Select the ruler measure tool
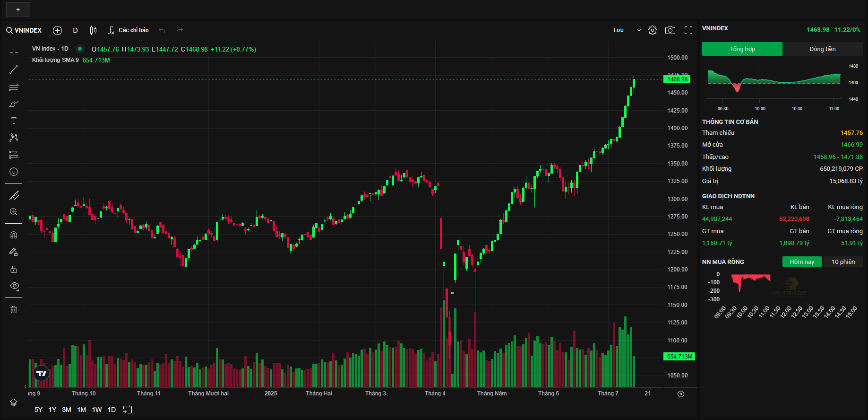Image resolution: width=868 pixels, height=420 pixels. click(x=14, y=195)
